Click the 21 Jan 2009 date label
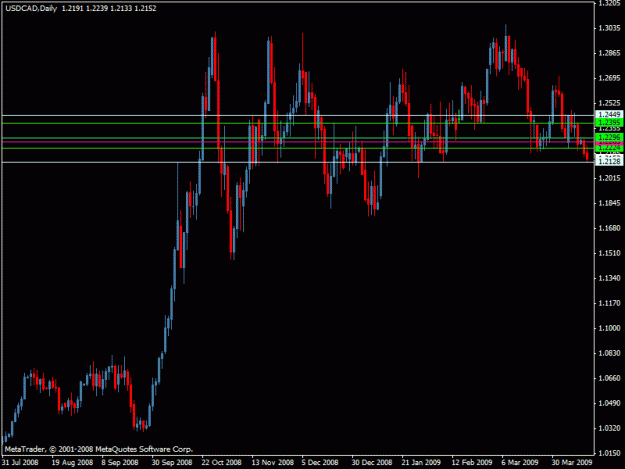Image resolution: width=625 pixels, height=469 pixels. [421, 462]
